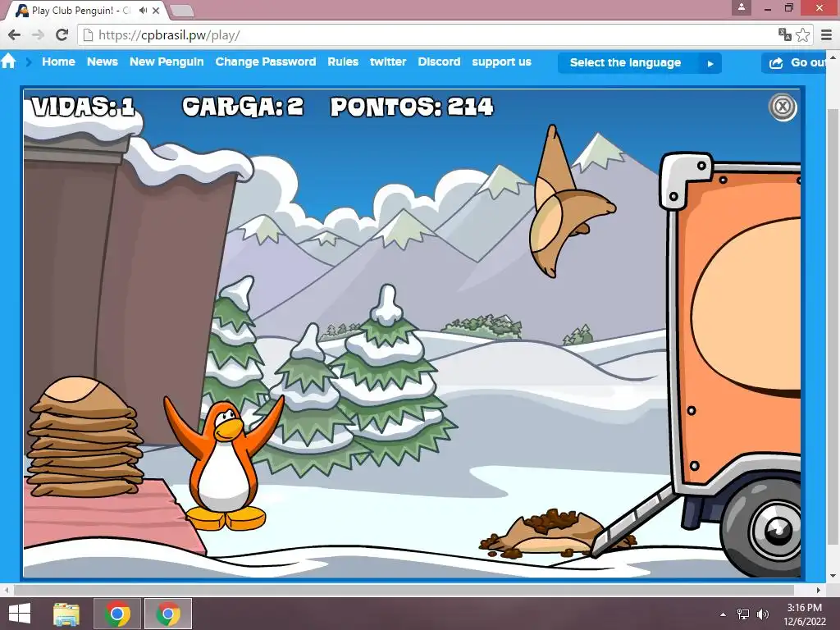Bookmark this page with the star icon
This screenshot has width=840, height=630.
802,34
